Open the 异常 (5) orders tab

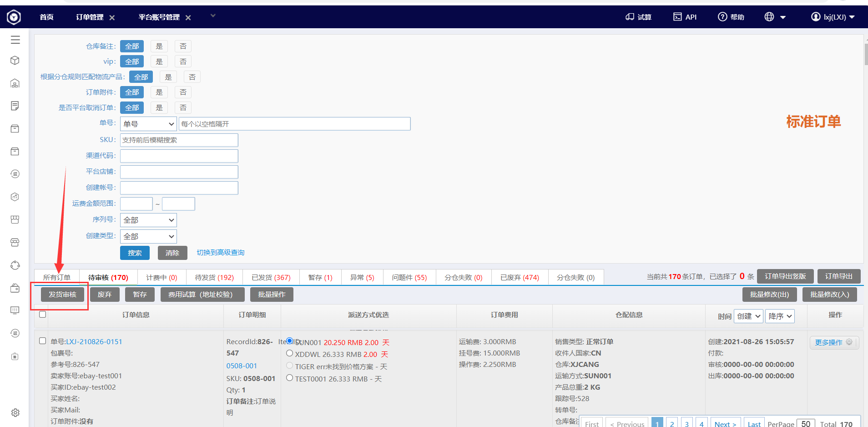362,277
